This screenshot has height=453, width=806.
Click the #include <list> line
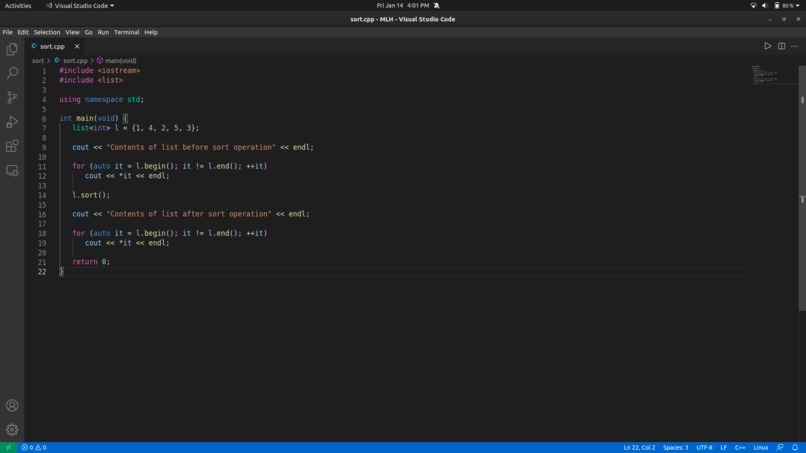(91, 80)
